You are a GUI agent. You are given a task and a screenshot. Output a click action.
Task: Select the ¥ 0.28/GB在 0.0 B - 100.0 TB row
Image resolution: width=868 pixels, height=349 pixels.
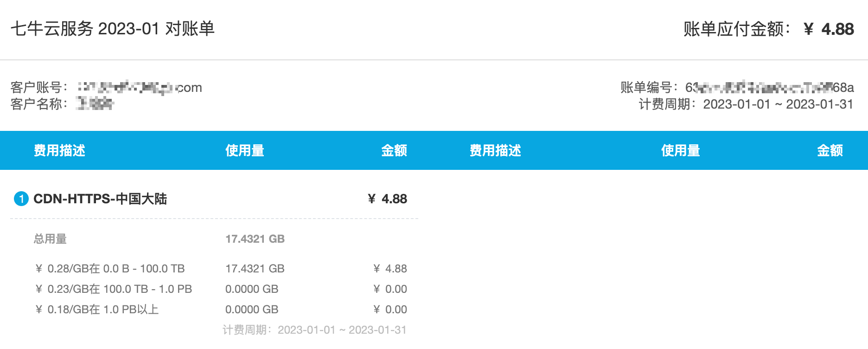click(221, 269)
